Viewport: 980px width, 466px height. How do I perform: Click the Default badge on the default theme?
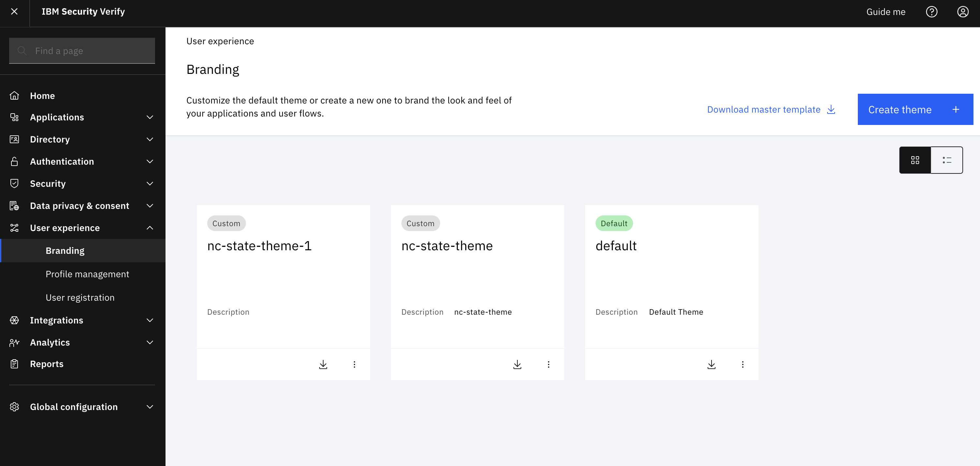pos(614,223)
